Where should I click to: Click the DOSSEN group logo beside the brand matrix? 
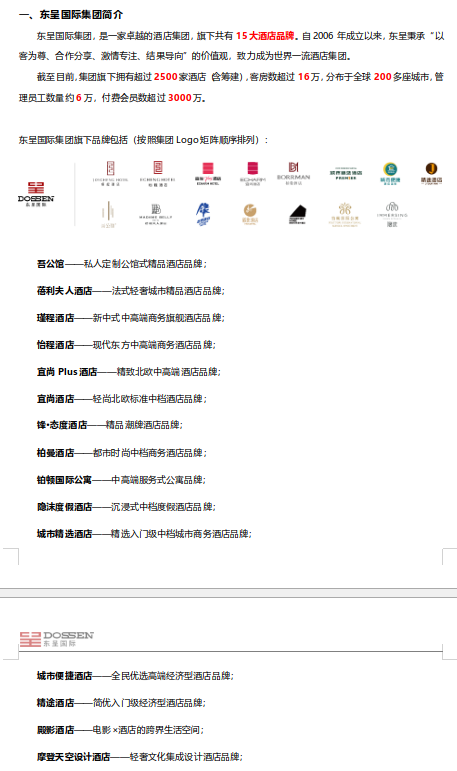coord(36,194)
